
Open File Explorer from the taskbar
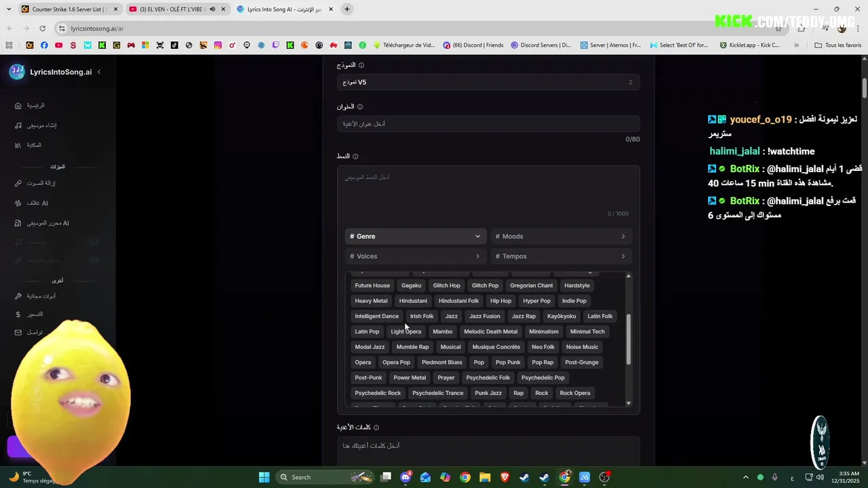485,477
